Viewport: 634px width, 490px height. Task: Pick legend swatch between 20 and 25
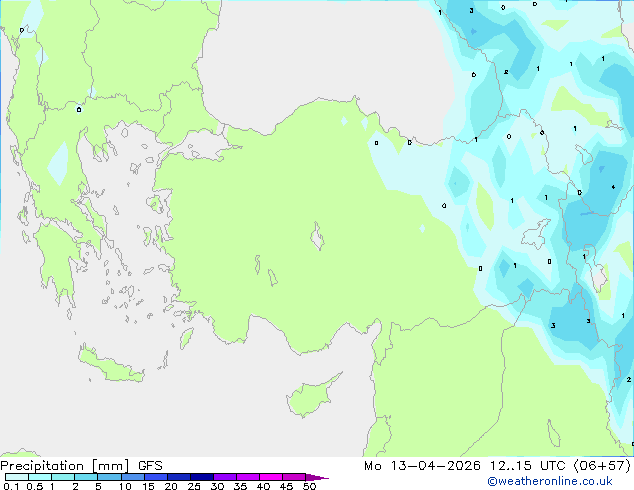(178, 477)
